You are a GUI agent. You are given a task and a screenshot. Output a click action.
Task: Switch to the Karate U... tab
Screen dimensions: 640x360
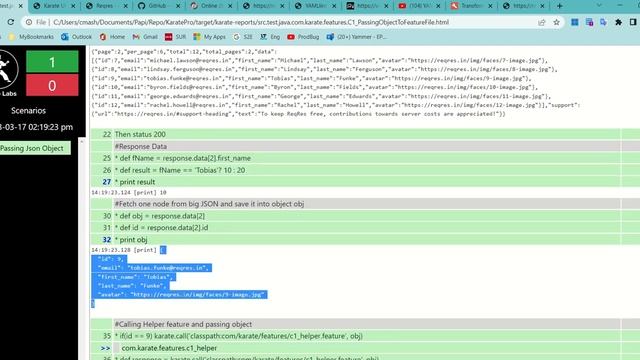coord(54,6)
